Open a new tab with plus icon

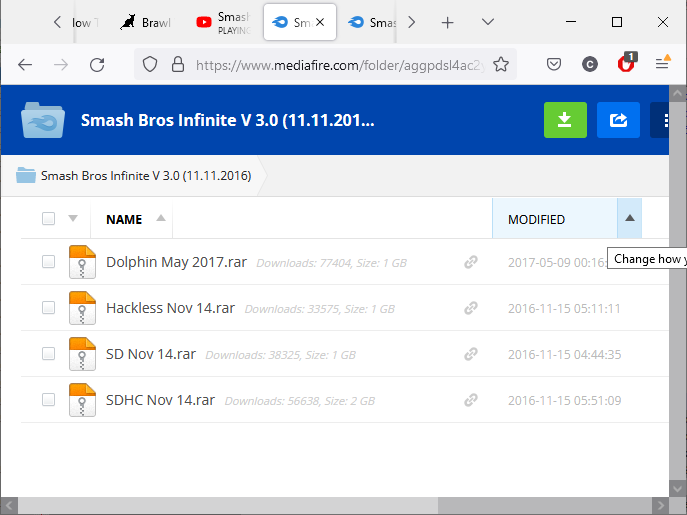point(447,22)
